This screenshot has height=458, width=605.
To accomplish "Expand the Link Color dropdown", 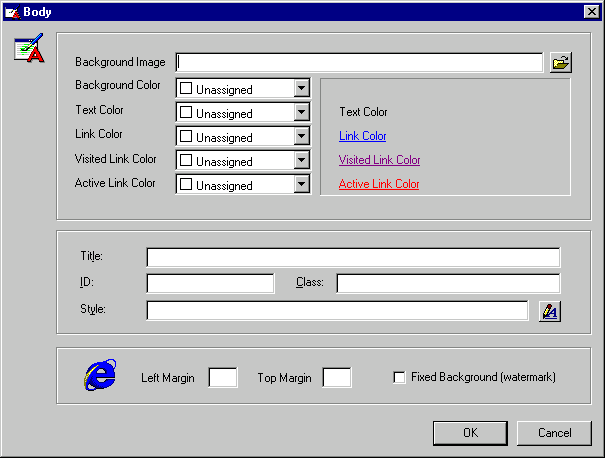I will point(301,136).
